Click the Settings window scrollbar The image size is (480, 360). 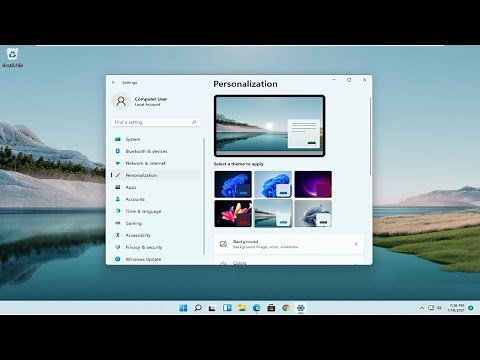tap(370, 136)
